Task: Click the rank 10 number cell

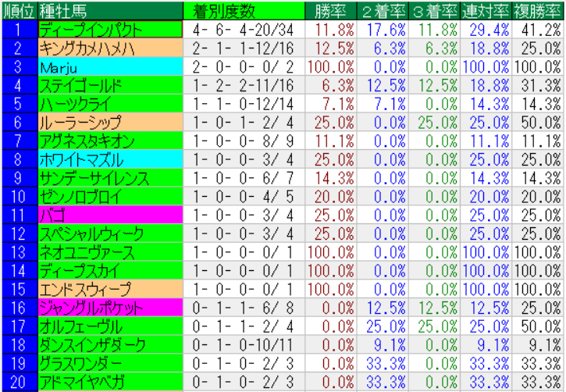Action: coord(18,196)
